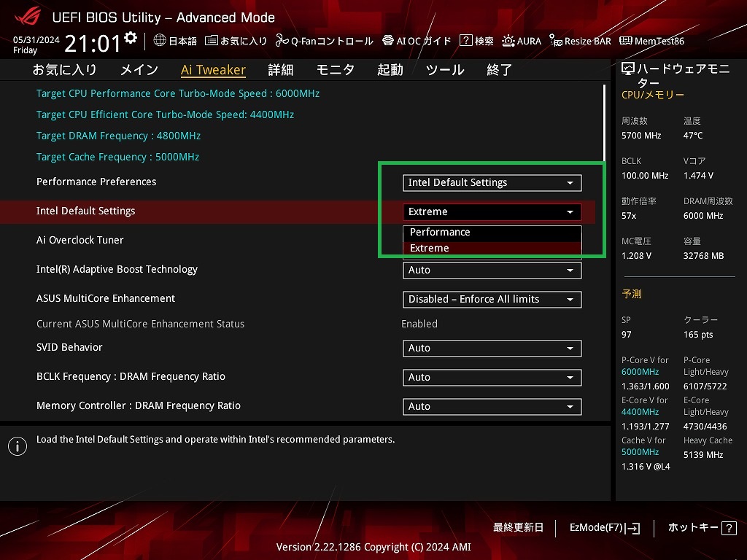
Task: Switch to the お気に入り tab
Action: tap(65, 70)
